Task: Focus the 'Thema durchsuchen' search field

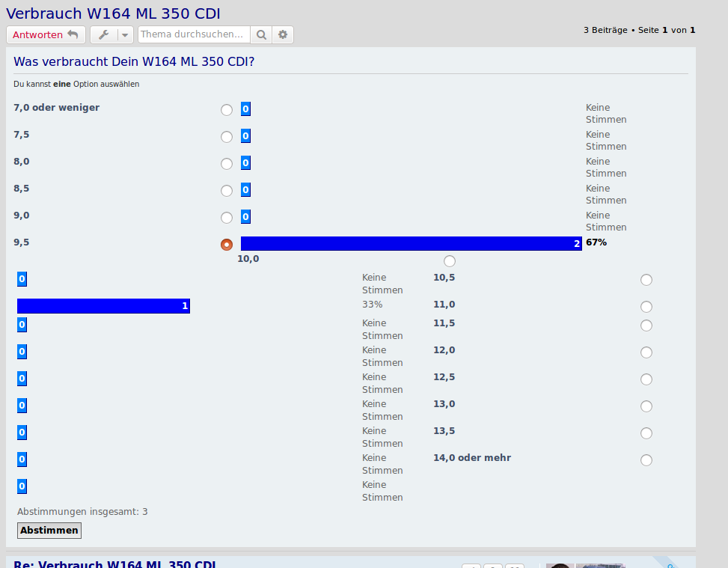Action: (193, 35)
